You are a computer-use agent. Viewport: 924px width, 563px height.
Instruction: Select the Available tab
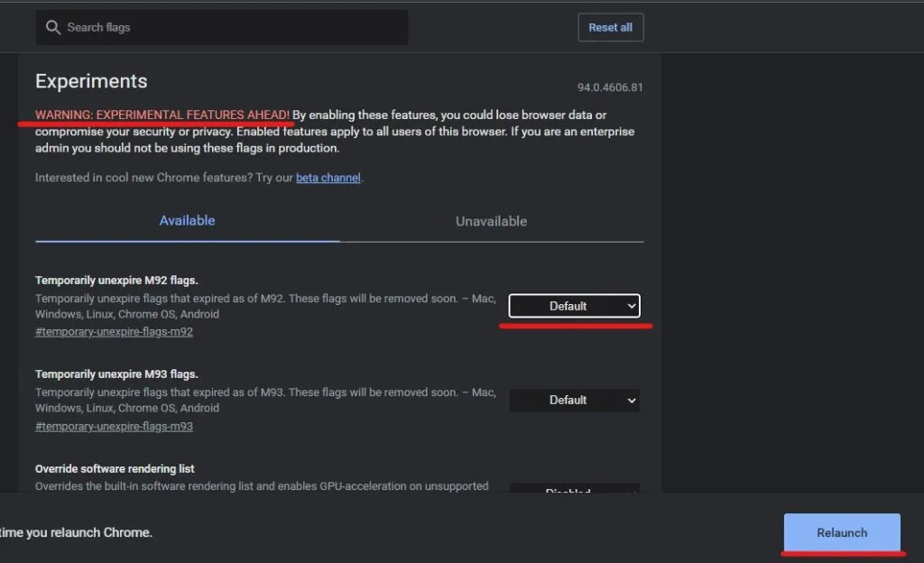click(x=187, y=221)
